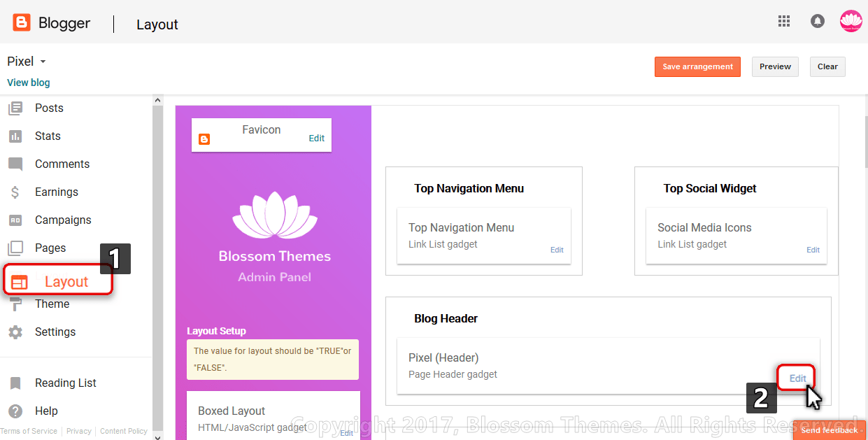868x440 pixels.
Task: Edit the Favicon gadget
Action: point(317,139)
